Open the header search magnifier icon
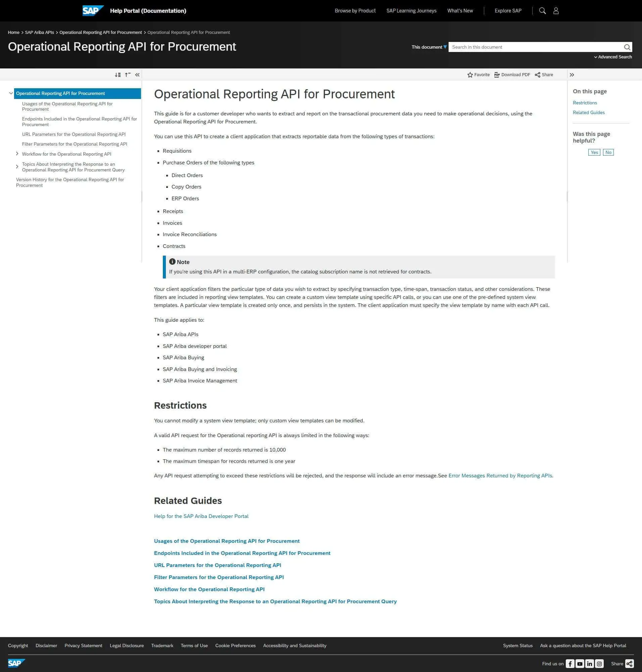 pos(542,11)
